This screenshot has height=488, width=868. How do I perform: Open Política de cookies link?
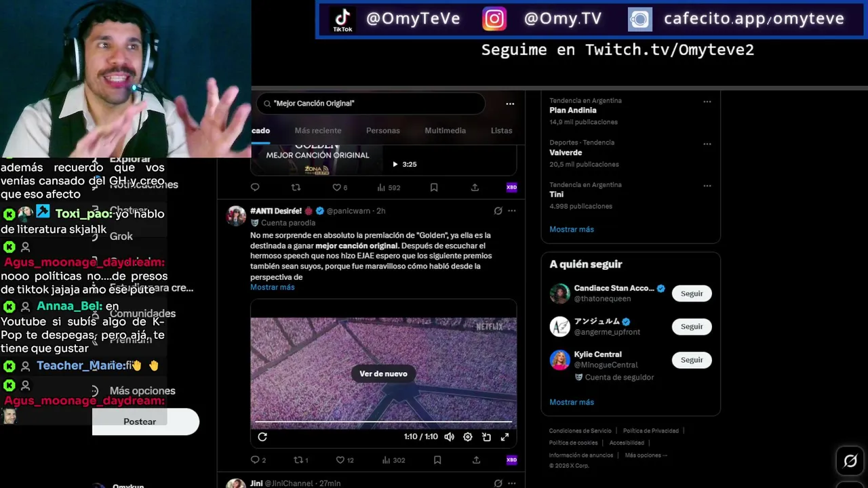click(573, 443)
